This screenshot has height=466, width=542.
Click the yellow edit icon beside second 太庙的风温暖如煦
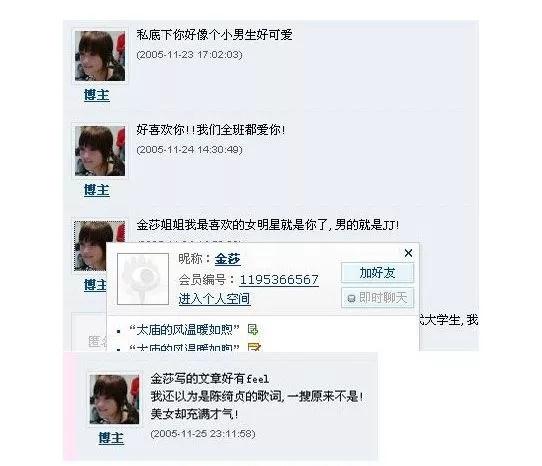pos(254,347)
